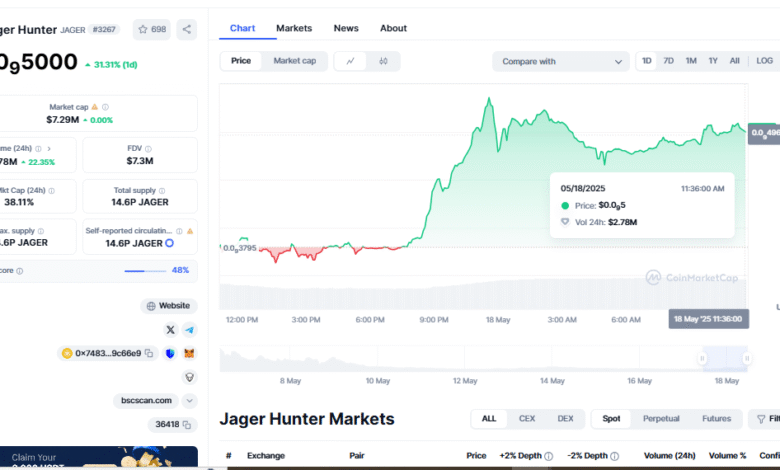Sort markets by Price column header
The height and width of the screenshot is (470, 780).
click(x=476, y=456)
